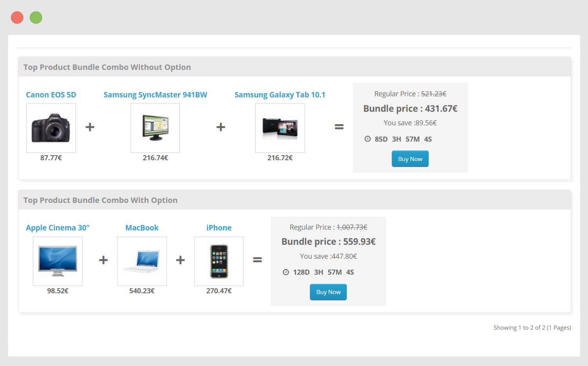
Task: Select 'Top Product Bundle Combo With Option' heading
Action: pos(100,200)
